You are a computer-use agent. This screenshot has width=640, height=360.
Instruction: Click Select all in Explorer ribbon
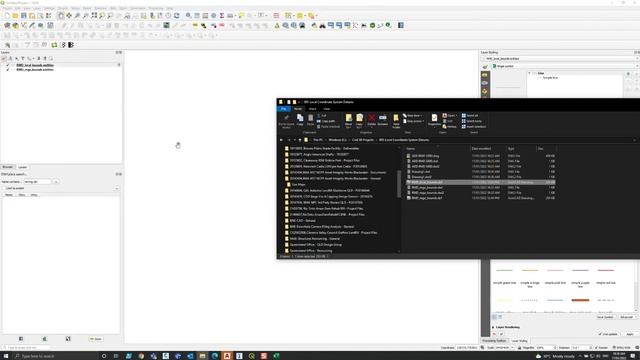[470, 116]
